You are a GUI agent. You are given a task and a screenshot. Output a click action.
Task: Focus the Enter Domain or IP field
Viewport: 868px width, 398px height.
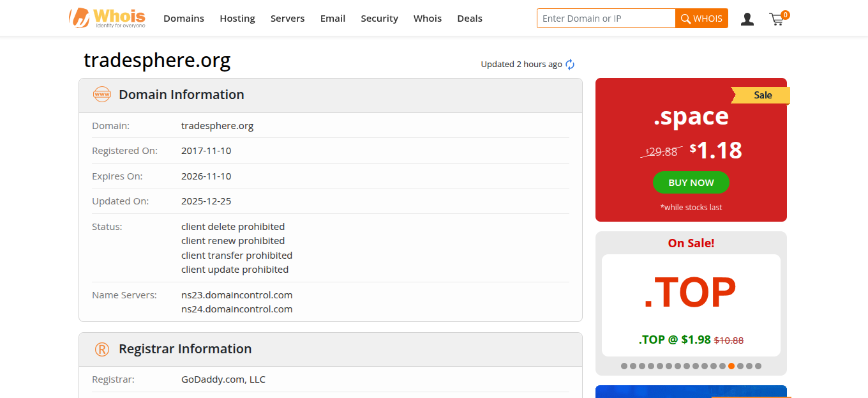(606, 19)
